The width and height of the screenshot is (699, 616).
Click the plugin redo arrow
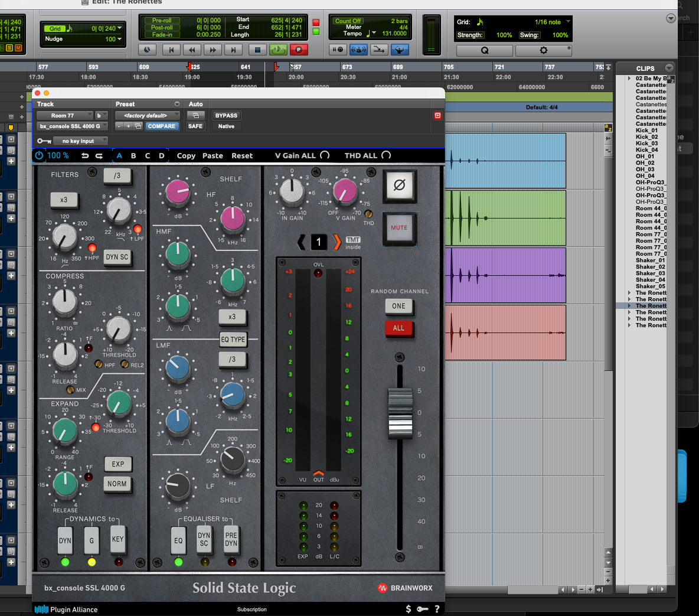[x=99, y=156]
